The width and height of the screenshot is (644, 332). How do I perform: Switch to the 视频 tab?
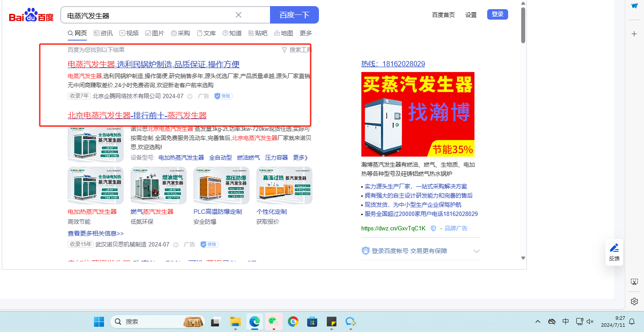click(x=129, y=33)
